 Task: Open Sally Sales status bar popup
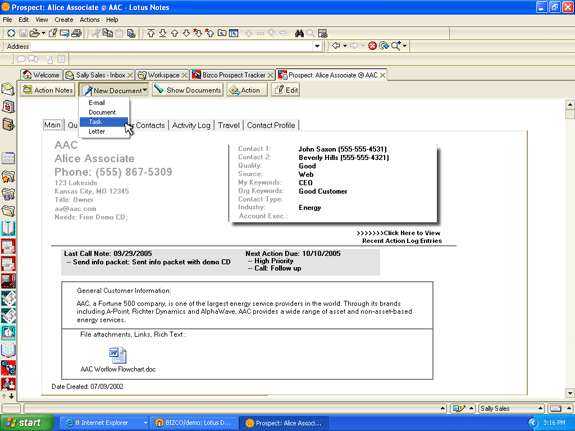[512, 408]
